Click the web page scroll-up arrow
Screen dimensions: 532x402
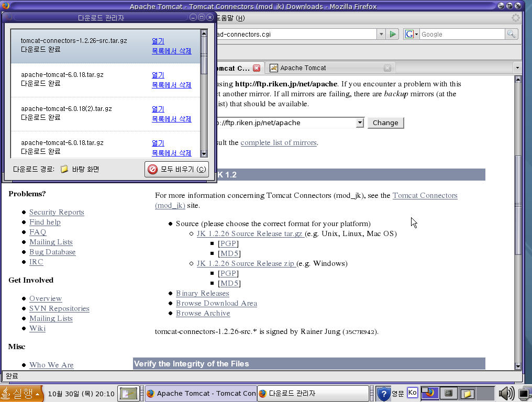click(x=518, y=80)
